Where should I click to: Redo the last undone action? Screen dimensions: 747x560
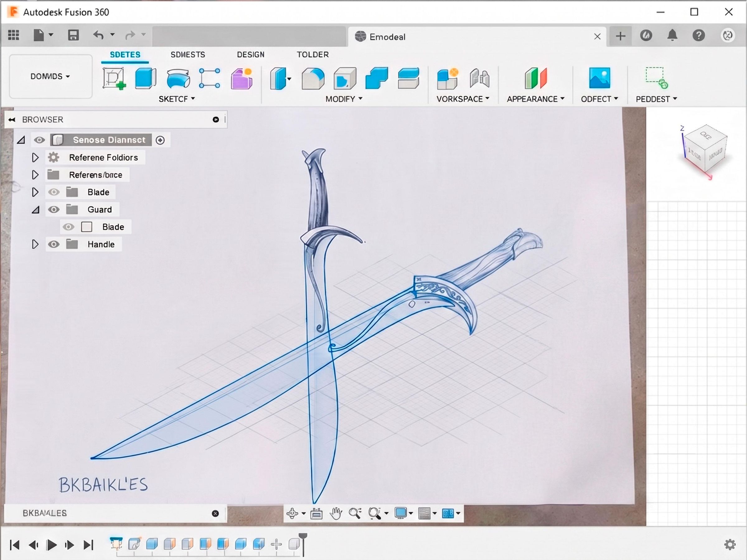(x=130, y=35)
